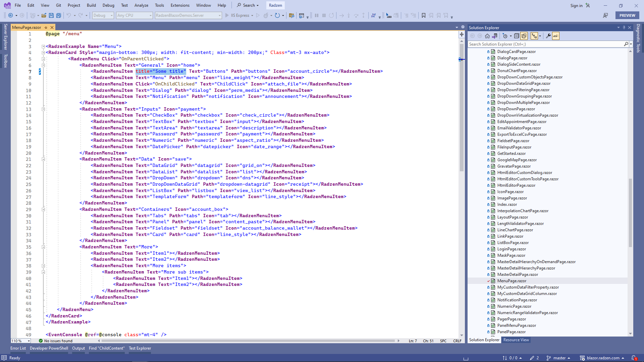
Task: Click the editor horizontal scrollbar thumb
Action: click(x=248, y=341)
